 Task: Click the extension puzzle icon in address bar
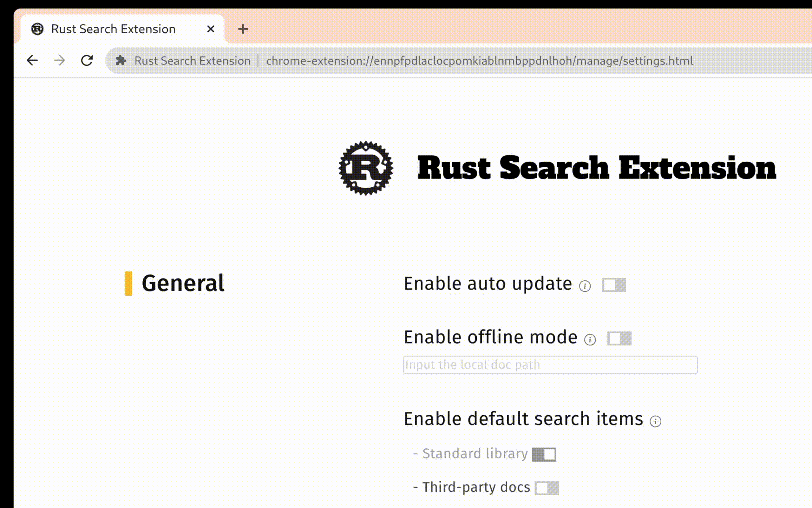click(x=121, y=60)
